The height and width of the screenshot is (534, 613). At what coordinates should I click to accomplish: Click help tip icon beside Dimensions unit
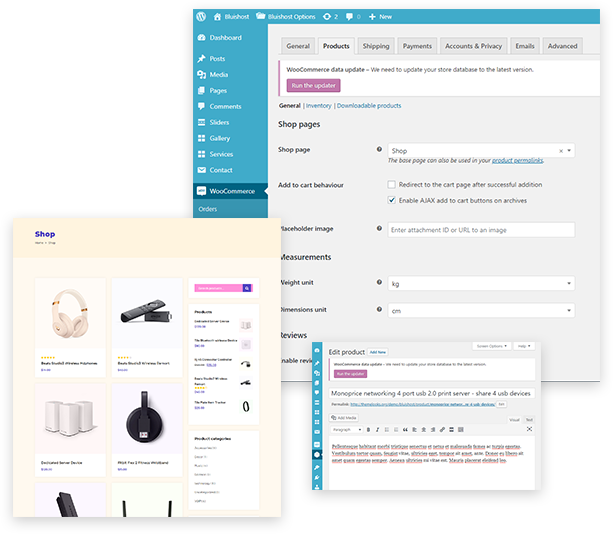[379, 309]
